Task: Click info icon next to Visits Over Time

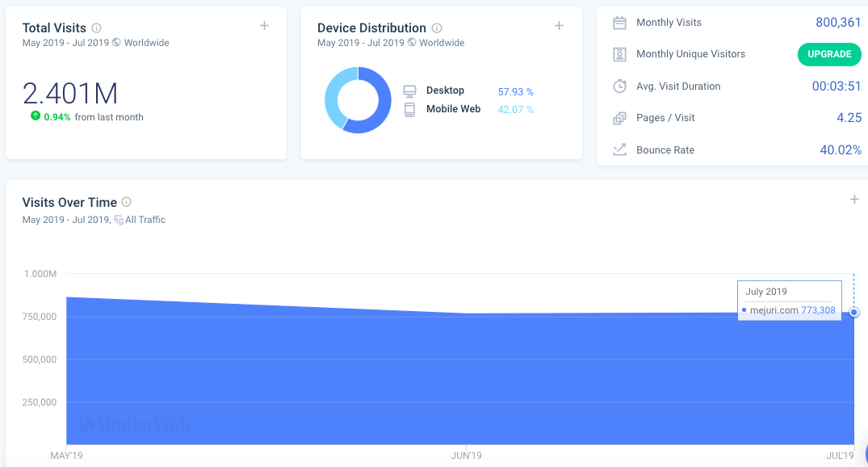Action: point(127,203)
